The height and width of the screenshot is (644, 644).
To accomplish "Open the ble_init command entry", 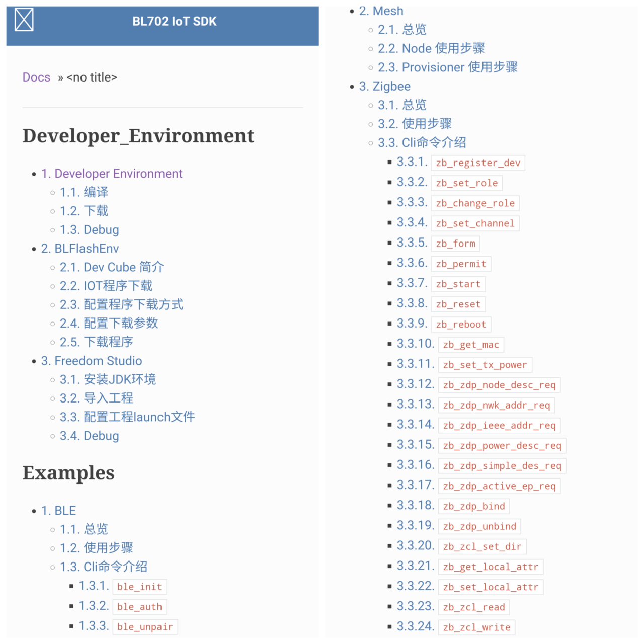I will point(139,587).
